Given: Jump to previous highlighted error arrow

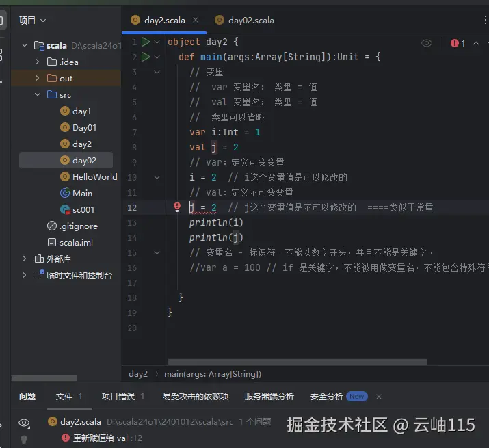Looking at the screenshot, I should (x=476, y=43).
